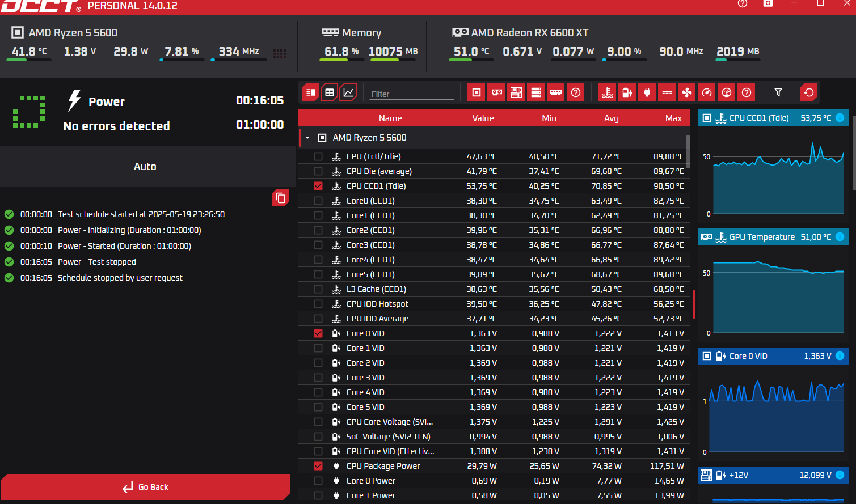This screenshot has height=504, width=856.
Task: Enable the CPU Die (average) checkbox
Action: (x=318, y=171)
